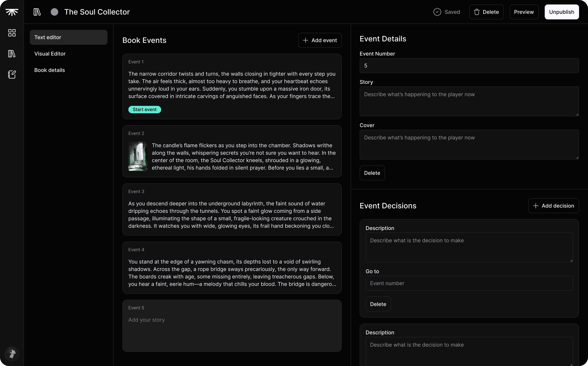This screenshot has width=588, height=366.
Task: Click the app logo in the sidebar
Action: tap(12, 12)
